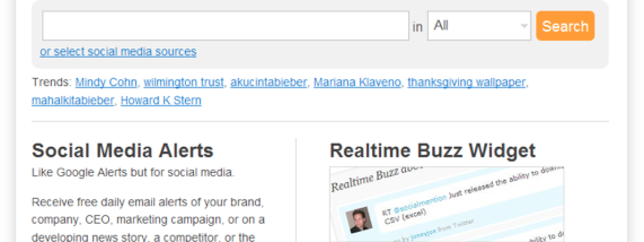644x242 pixels.
Task: Click the 'Realtime Buzz Widget' heading
Action: pyautogui.click(x=433, y=150)
